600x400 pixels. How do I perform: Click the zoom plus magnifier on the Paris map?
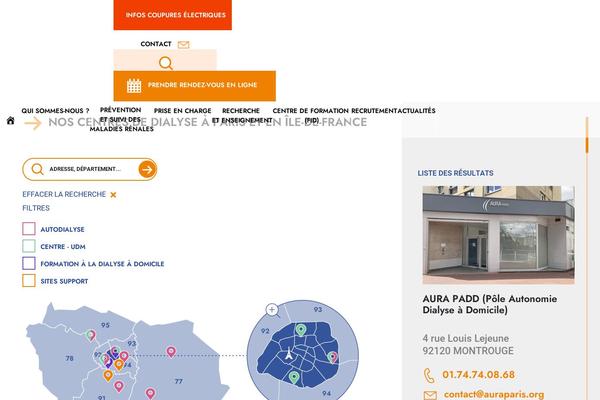(273, 310)
